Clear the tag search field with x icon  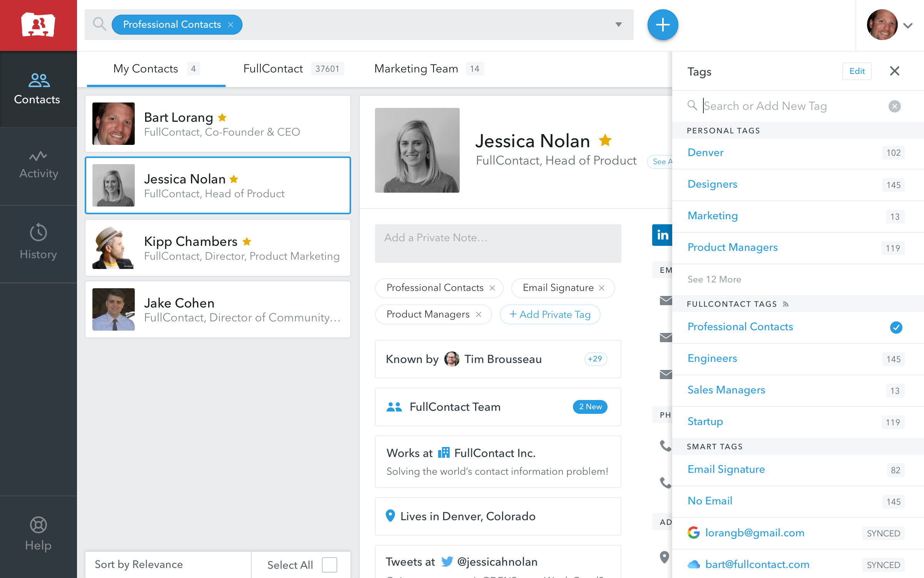(894, 106)
